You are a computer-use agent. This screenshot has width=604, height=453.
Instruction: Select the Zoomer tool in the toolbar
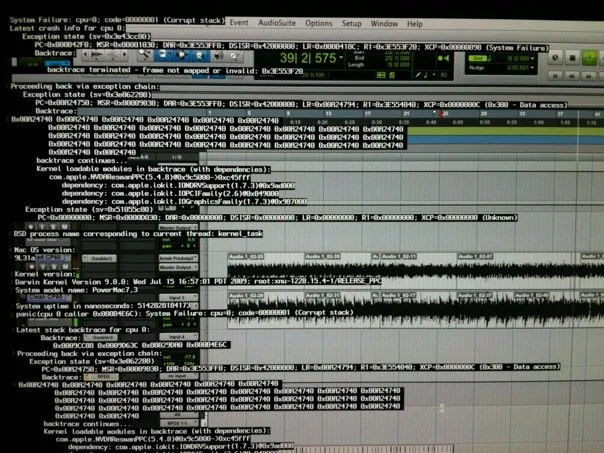[x=145, y=55]
